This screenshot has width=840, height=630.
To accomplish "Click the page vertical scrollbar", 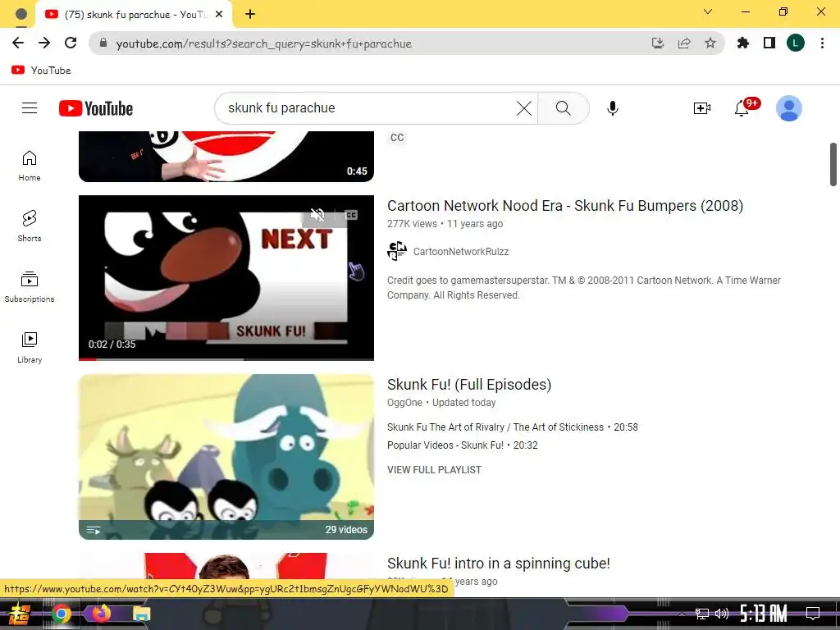I will click(x=833, y=164).
